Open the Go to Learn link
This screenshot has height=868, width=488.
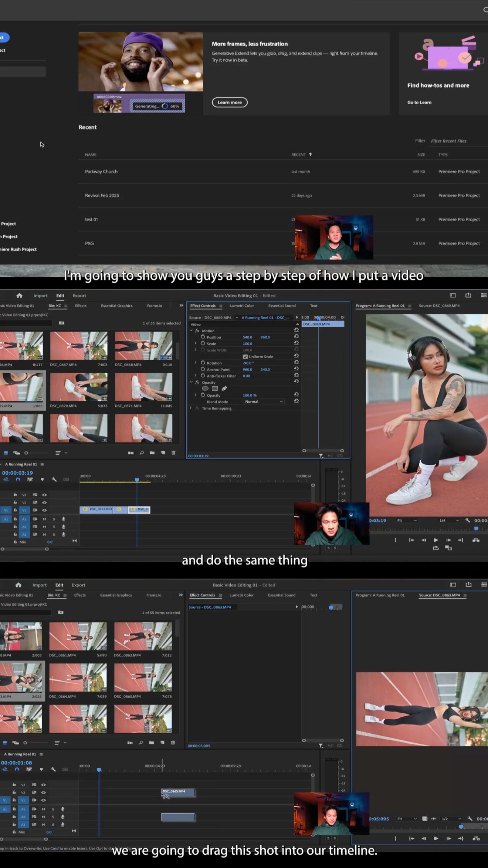tap(419, 102)
